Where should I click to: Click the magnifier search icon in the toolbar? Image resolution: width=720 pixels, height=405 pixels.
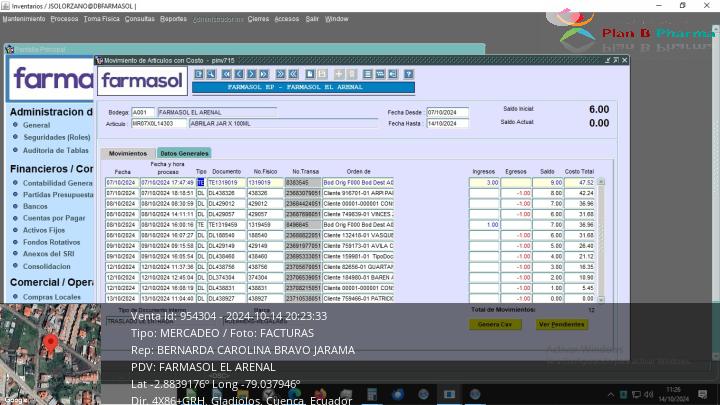[x=211, y=74]
